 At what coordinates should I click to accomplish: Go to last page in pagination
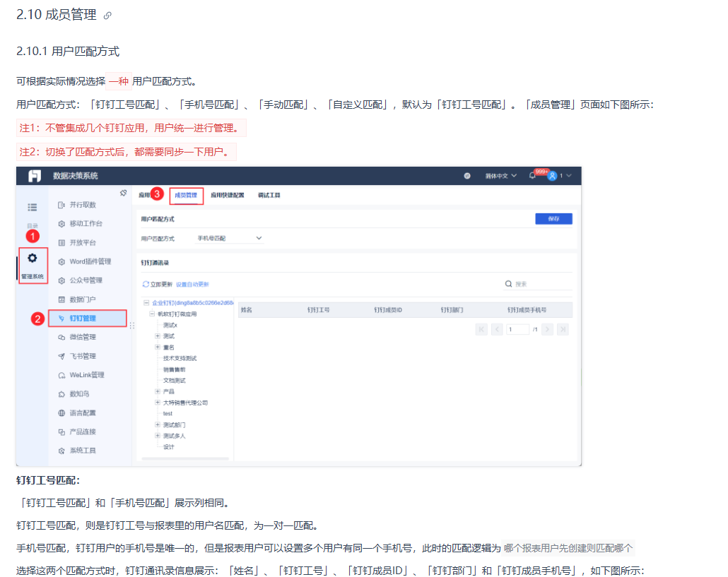click(563, 329)
